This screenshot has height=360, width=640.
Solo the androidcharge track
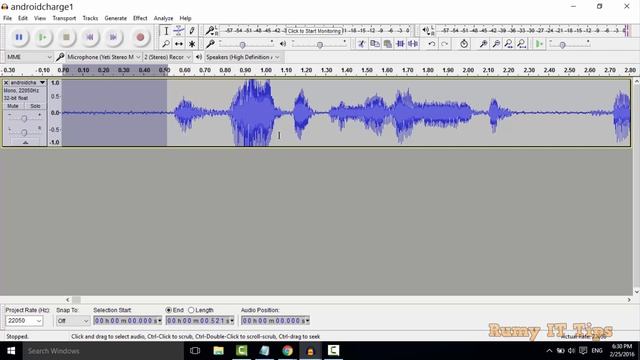35,106
